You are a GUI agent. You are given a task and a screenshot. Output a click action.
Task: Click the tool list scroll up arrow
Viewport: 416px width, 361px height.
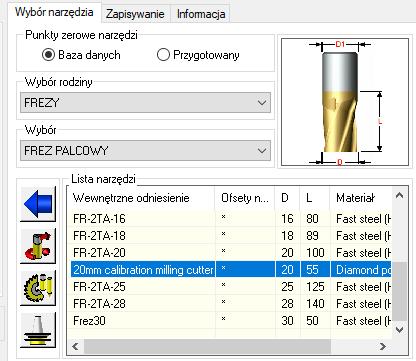pyautogui.click(x=399, y=196)
